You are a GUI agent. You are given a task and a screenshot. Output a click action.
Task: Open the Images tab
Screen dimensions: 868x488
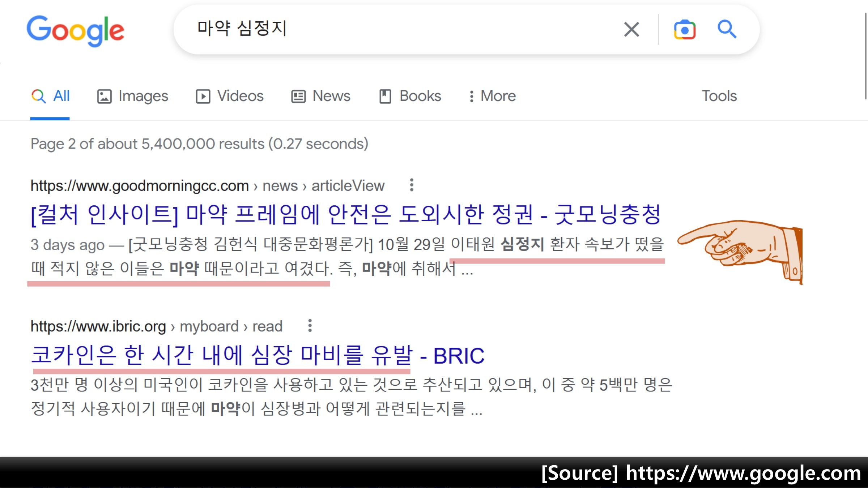pos(133,96)
